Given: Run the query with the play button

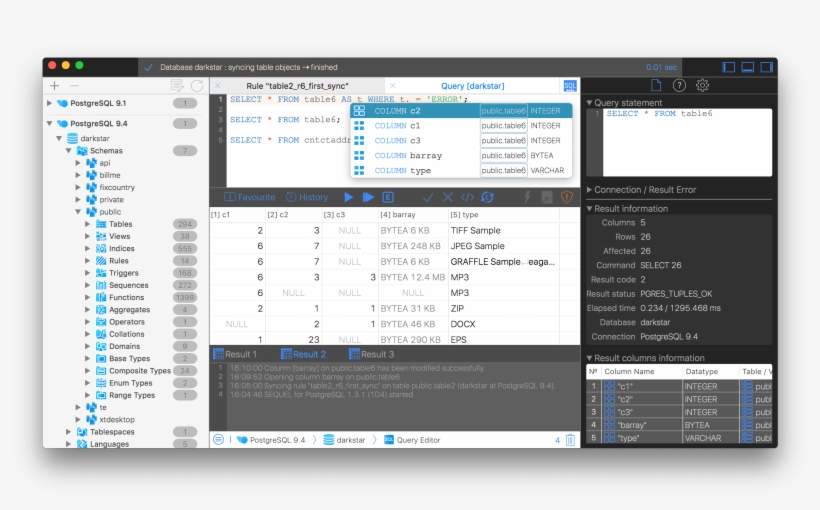Looking at the screenshot, I should (348, 198).
